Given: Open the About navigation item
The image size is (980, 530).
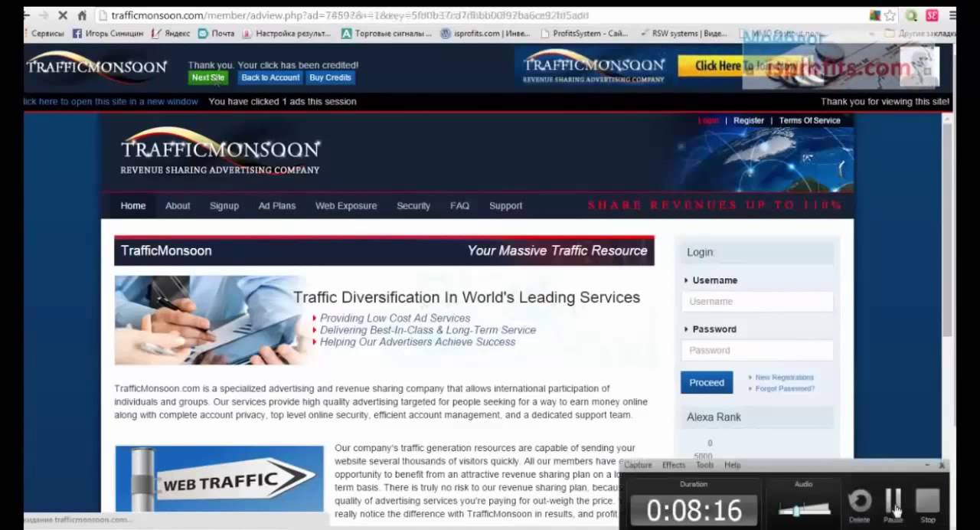Looking at the screenshot, I should (x=178, y=205).
